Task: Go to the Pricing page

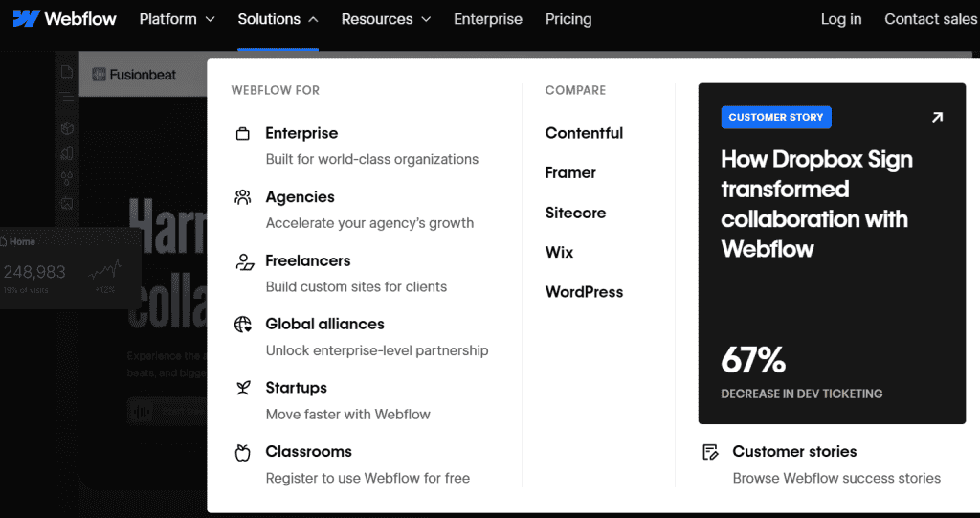Action: tap(568, 19)
